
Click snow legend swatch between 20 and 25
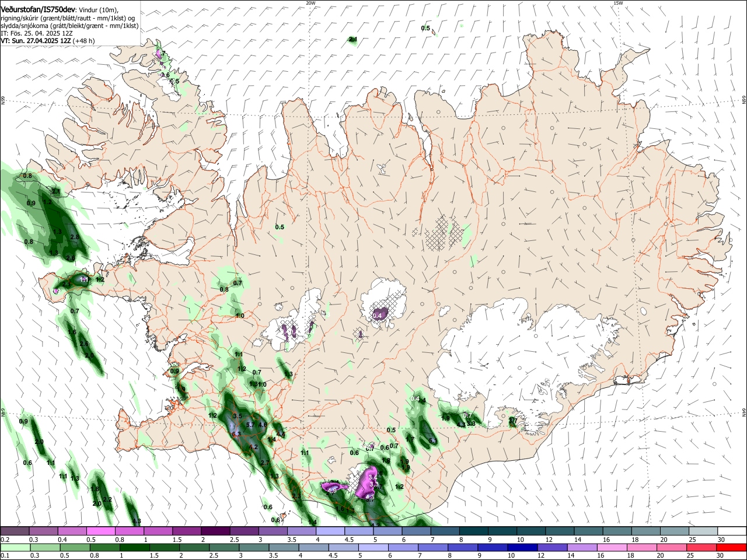[675, 531]
